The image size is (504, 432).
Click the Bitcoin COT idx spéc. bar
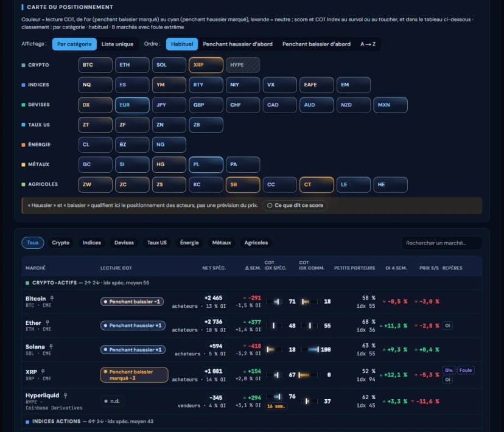[274, 302]
